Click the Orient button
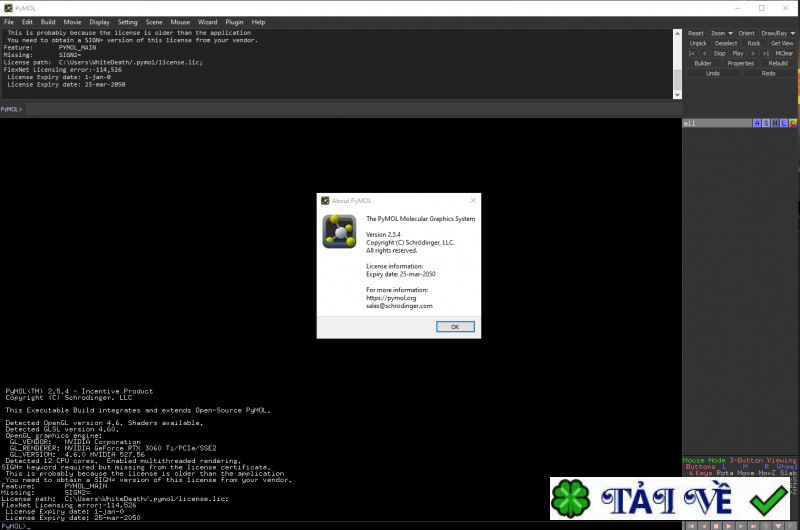Image resolution: width=800 pixels, height=530 pixels. [x=746, y=33]
